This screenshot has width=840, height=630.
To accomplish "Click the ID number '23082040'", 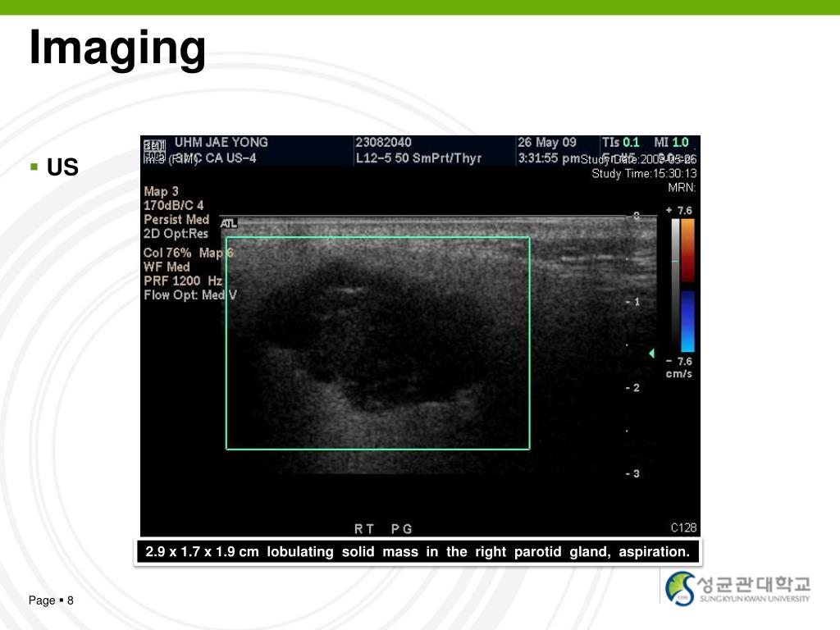I will (x=384, y=143).
